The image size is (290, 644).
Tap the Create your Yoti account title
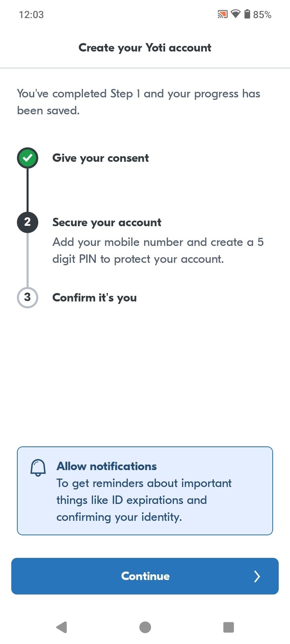[x=145, y=48]
